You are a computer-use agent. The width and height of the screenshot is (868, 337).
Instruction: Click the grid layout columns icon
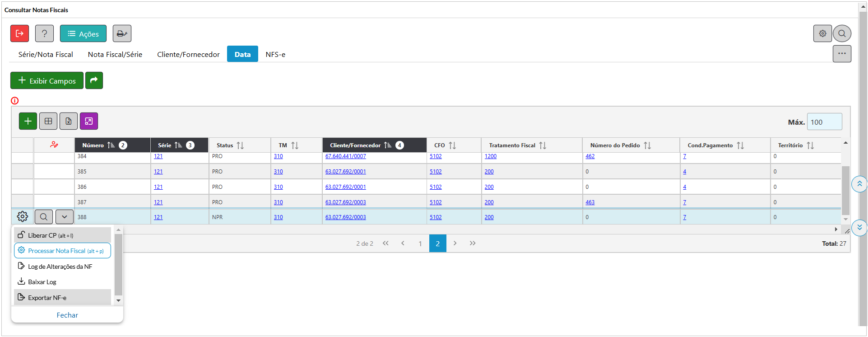(48, 121)
